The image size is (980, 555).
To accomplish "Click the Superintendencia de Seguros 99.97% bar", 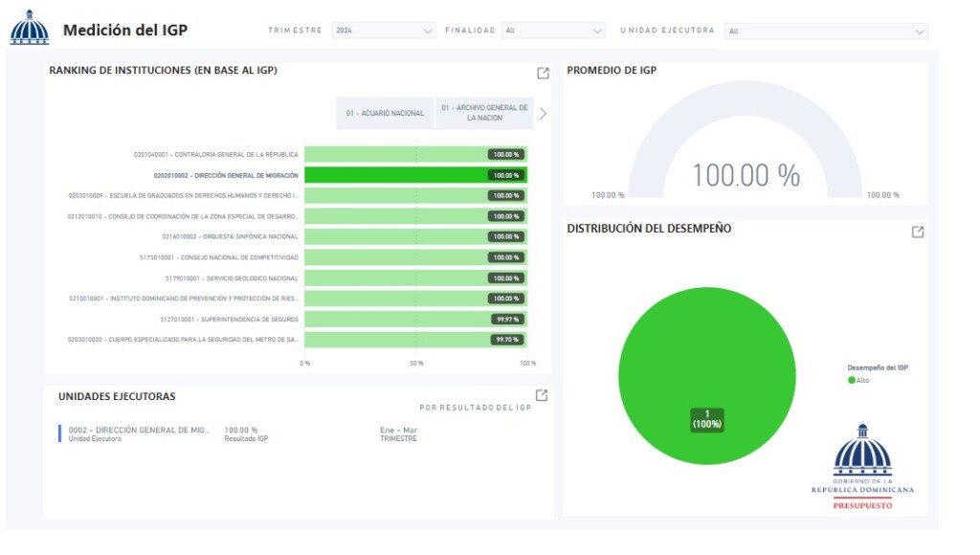I will point(414,319).
